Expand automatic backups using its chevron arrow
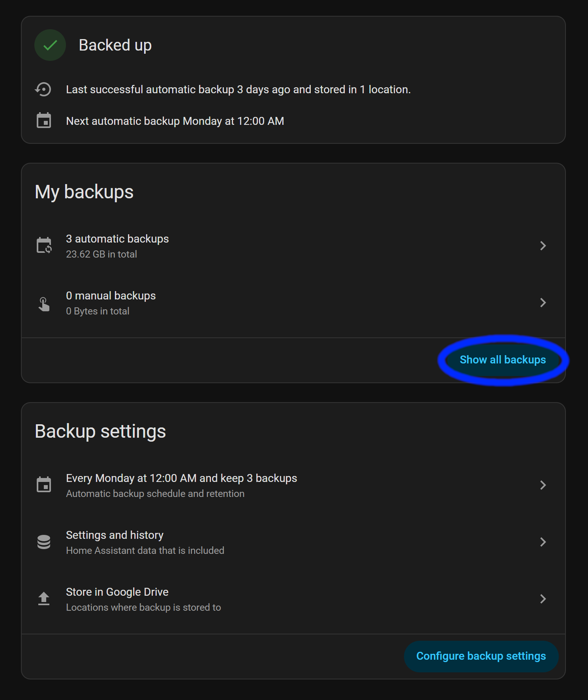 click(543, 246)
